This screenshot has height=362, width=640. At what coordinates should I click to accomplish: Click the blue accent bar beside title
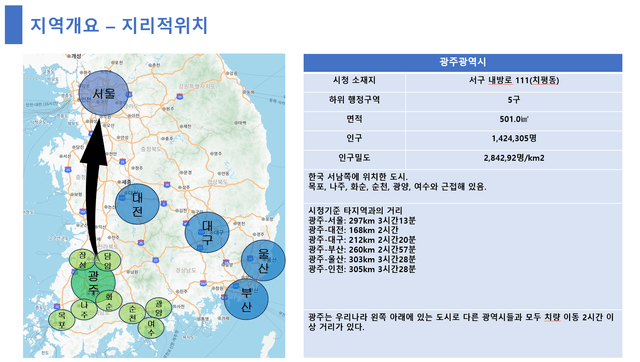(13, 24)
